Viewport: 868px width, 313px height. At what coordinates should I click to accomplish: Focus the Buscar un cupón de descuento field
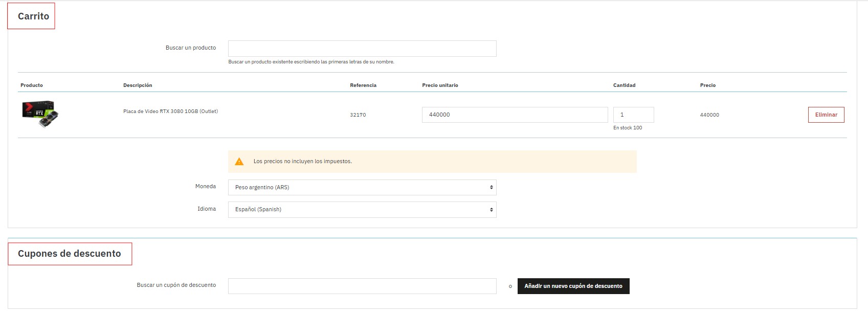point(362,286)
